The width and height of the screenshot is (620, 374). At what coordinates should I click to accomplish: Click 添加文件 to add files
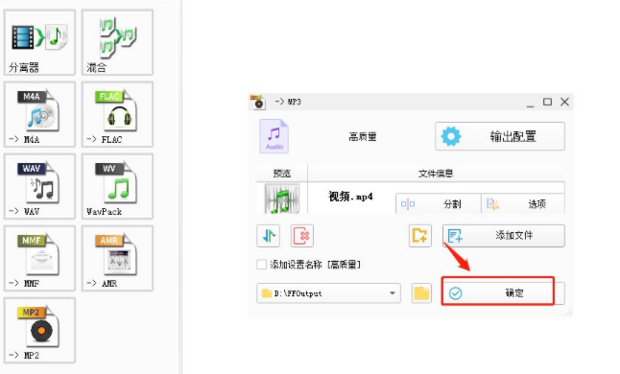(503, 236)
